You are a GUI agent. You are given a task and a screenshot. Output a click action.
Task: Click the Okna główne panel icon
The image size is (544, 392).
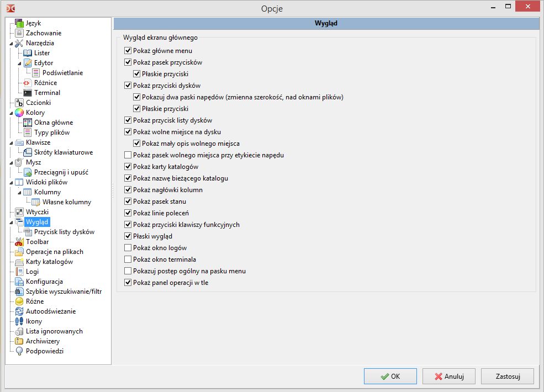pos(28,123)
